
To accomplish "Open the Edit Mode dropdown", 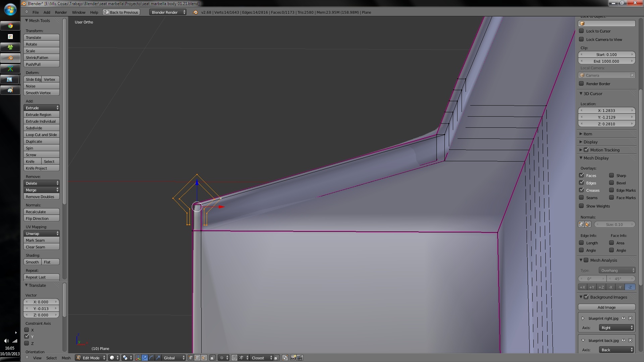I will pyautogui.click(x=91, y=358).
